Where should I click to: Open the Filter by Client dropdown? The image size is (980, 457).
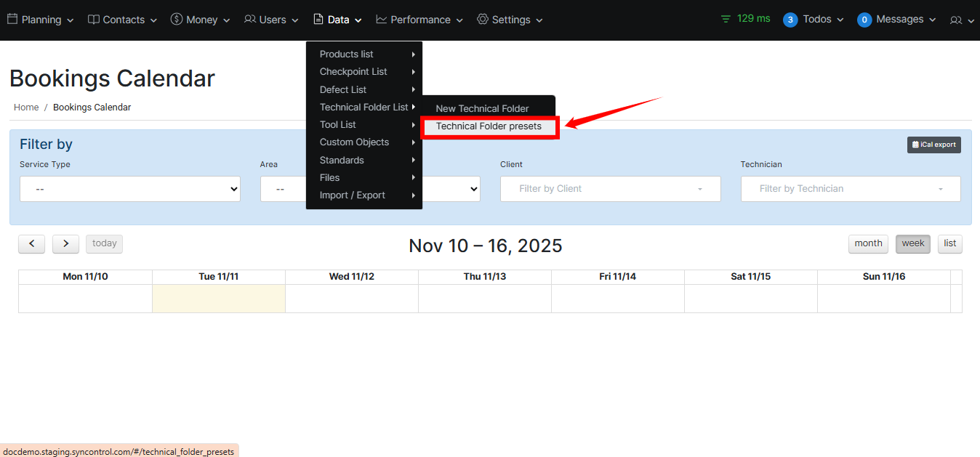click(610, 189)
